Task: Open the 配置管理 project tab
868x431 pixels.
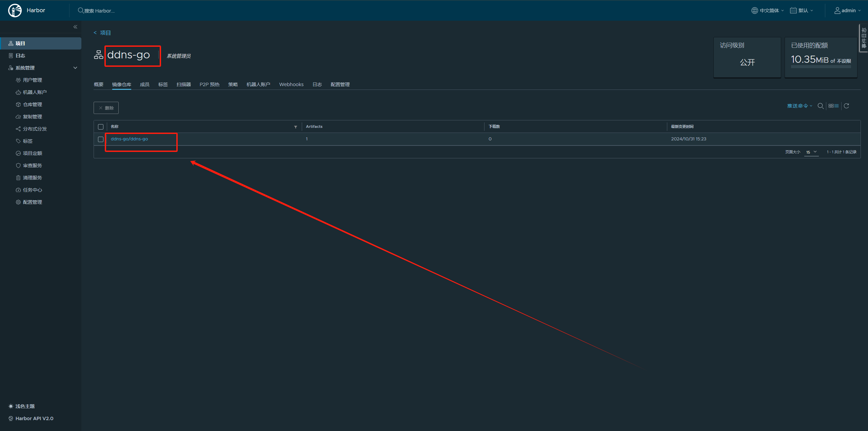Action: (x=340, y=84)
